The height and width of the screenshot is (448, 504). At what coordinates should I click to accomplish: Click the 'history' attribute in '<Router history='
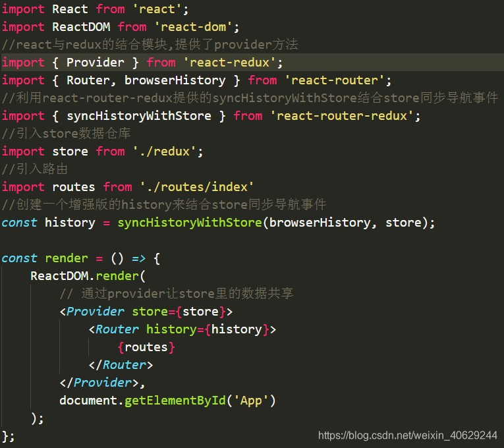point(171,329)
